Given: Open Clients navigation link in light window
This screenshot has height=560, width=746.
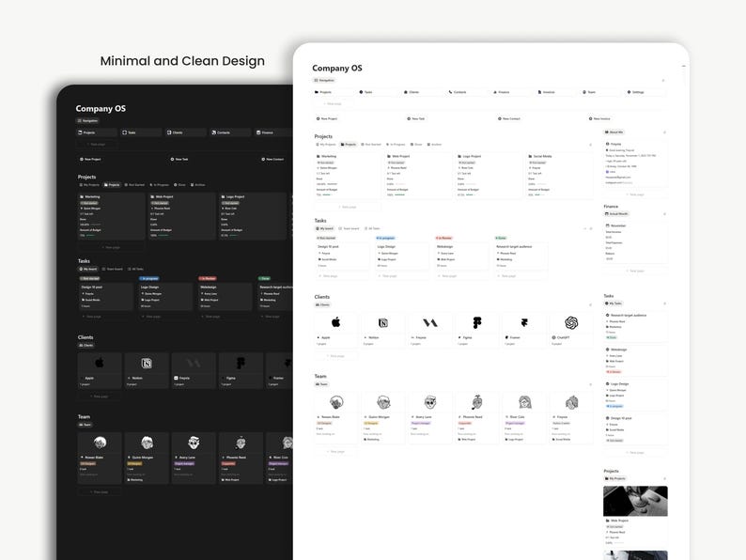Looking at the screenshot, I should point(424,92).
